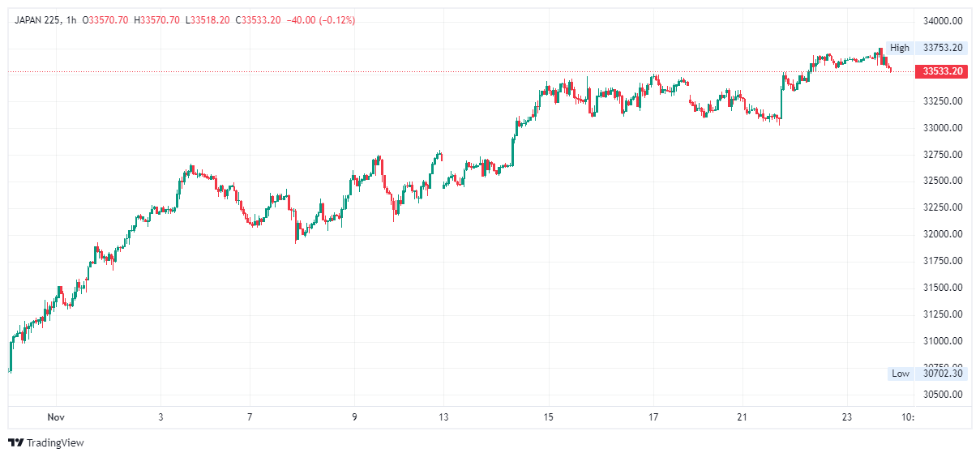Click the red dotted last-price line
980x457 pixels.
tap(405, 72)
